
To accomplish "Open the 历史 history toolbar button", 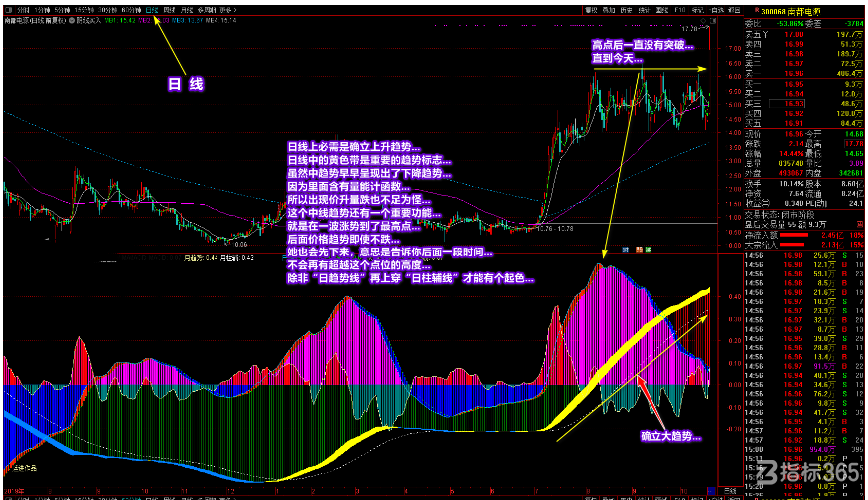I will point(626,10).
